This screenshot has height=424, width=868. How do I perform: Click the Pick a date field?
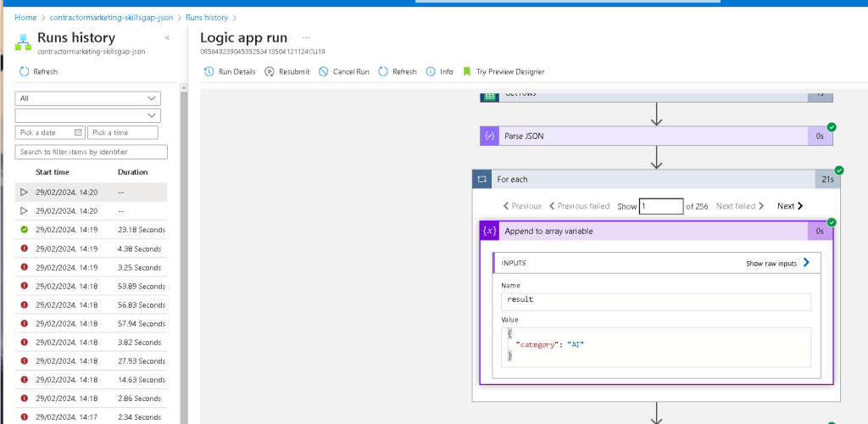50,132
